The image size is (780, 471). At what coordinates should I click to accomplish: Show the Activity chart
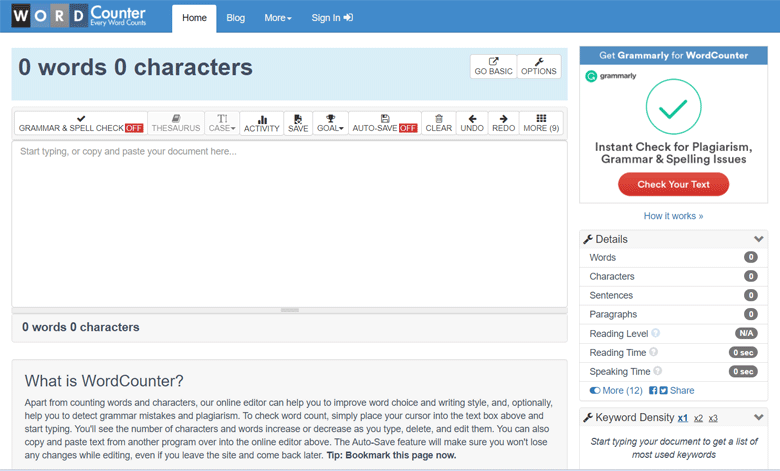coord(262,123)
